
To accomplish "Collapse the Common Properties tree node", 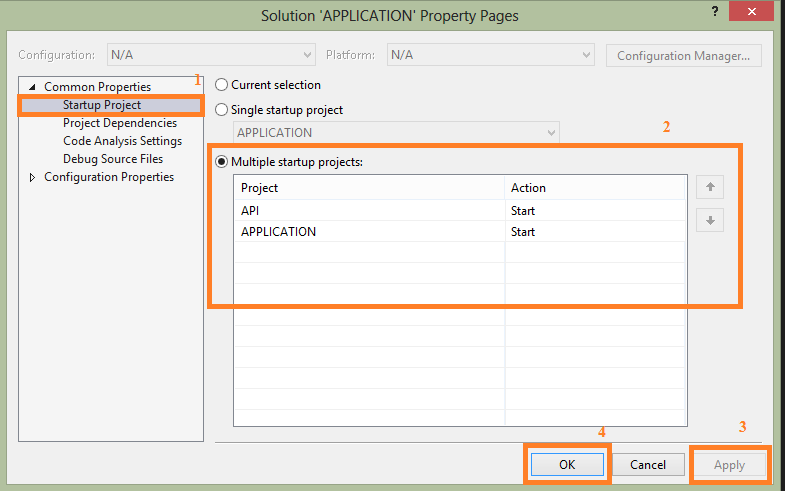I will (32, 87).
